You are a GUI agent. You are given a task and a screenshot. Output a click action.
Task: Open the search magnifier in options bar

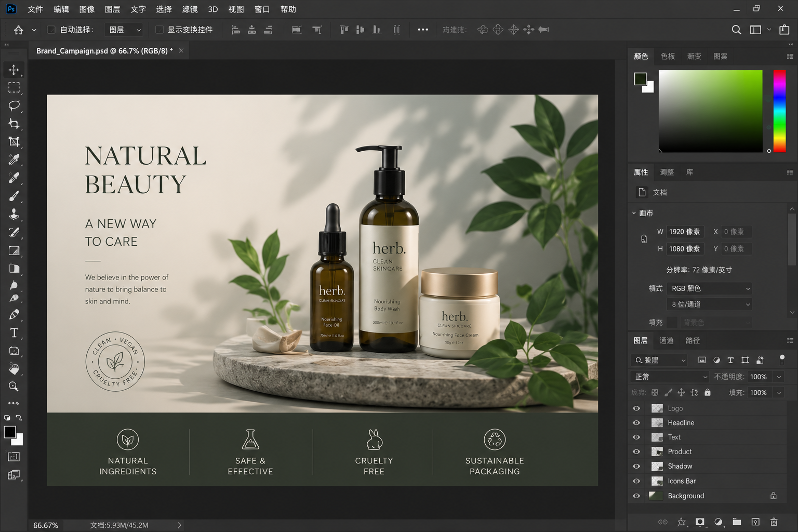736,30
